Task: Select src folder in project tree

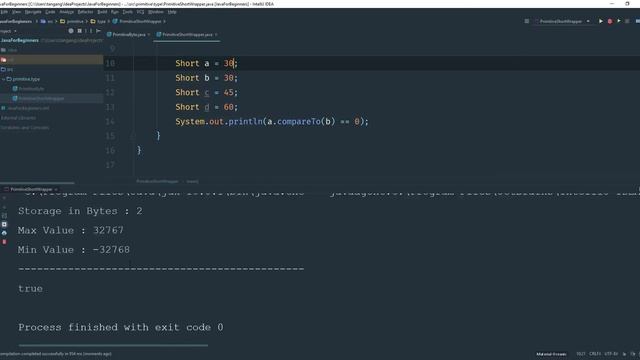Action: [7, 69]
